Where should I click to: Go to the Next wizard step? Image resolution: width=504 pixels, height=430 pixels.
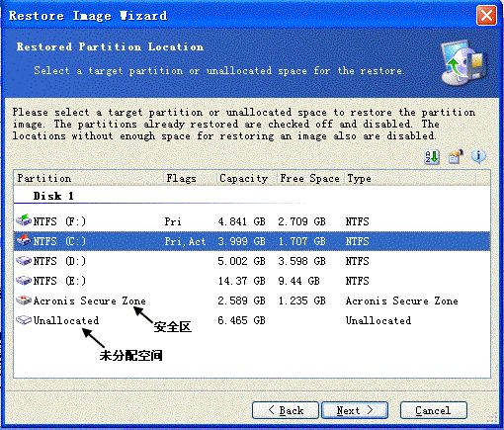[x=355, y=410]
